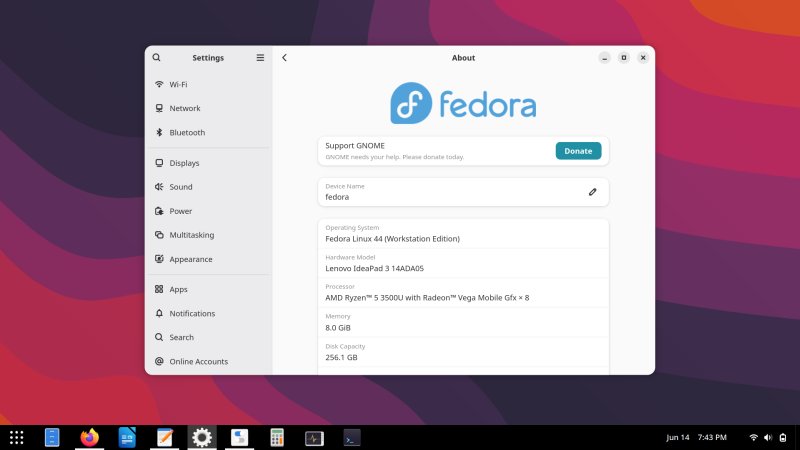Minimize the Settings window
The image size is (800, 450).
pyautogui.click(x=605, y=58)
